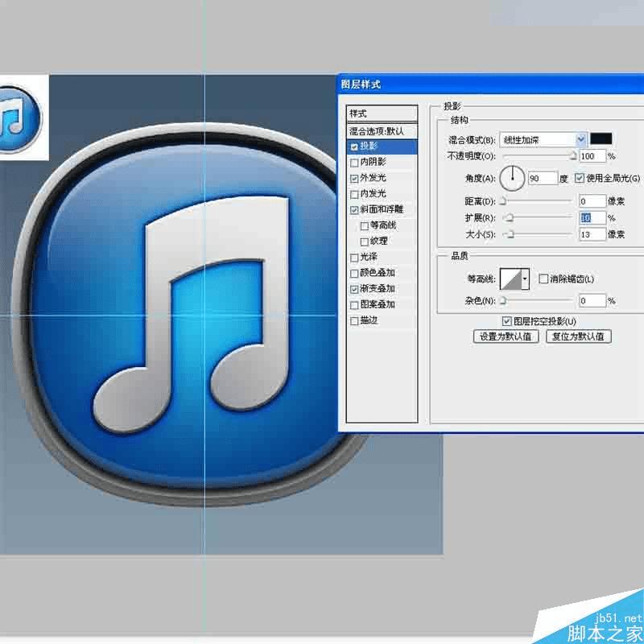The height and width of the screenshot is (644, 644).
Task: Check the 消除锯齿 option
Action: (x=543, y=279)
